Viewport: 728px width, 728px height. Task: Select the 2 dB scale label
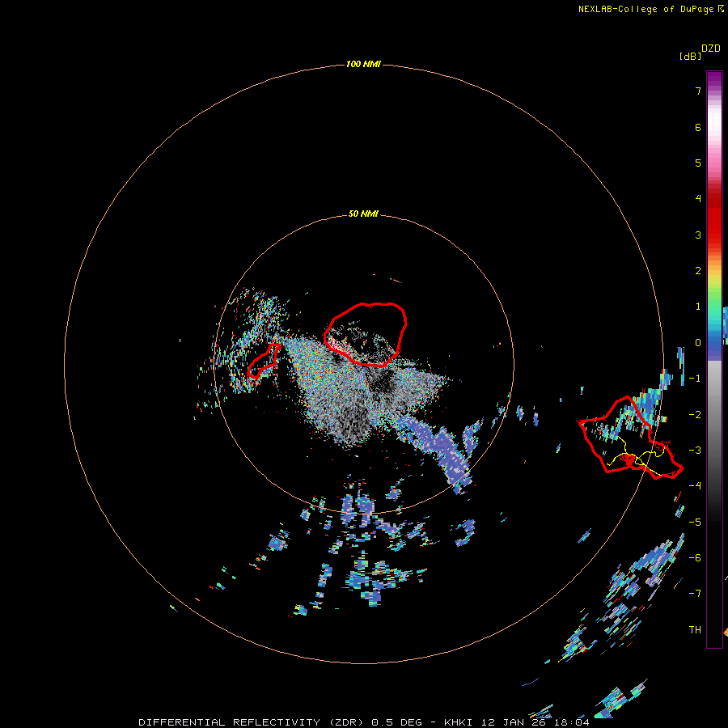tap(698, 271)
